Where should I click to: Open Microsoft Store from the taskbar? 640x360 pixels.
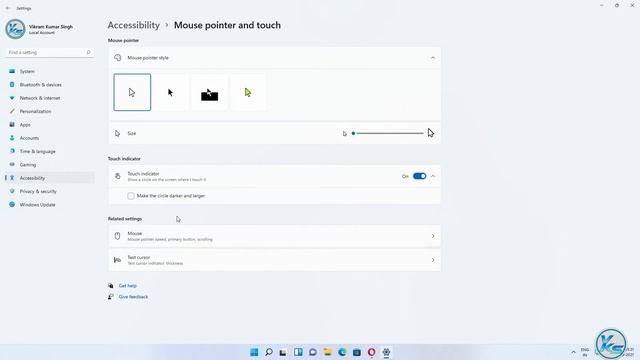pos(357,352)
